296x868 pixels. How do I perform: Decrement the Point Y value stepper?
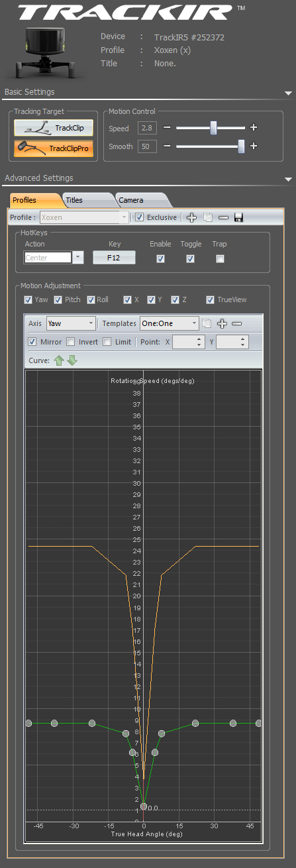(x=243, y=345)
